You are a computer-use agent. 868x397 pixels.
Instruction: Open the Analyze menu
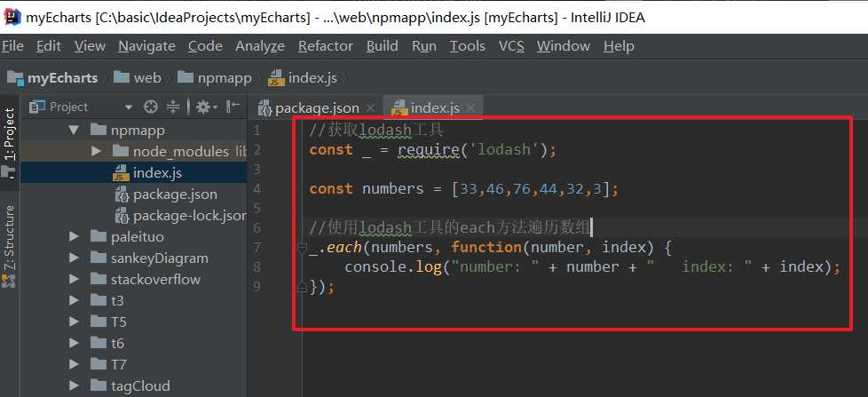click(x=260, y=46)
